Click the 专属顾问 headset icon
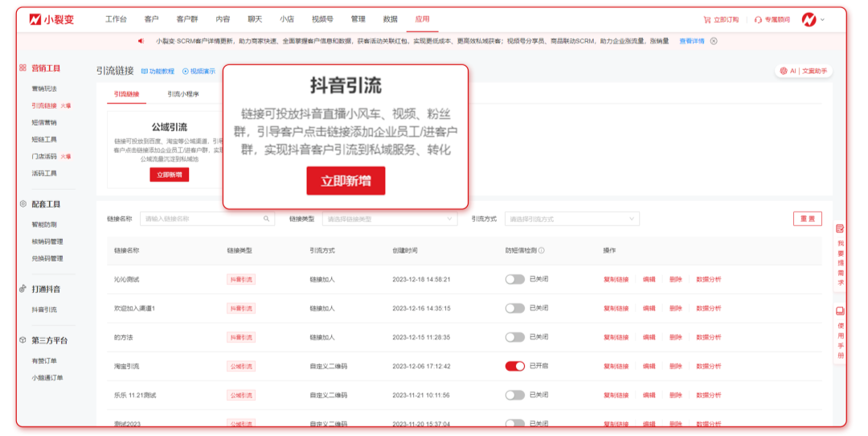The width and height of the screenshot is (868, 436). coord(758,19)
